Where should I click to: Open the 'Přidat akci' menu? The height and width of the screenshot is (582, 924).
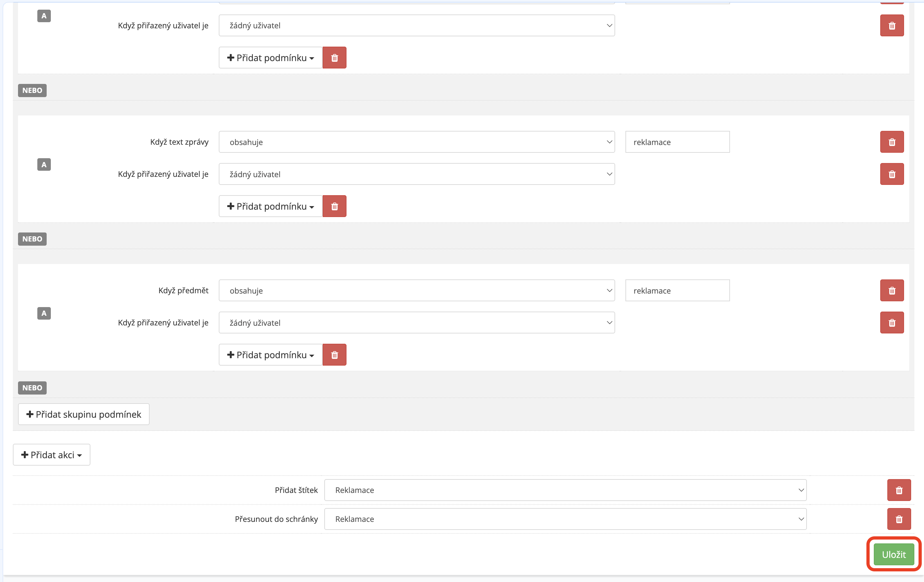[x=51, y=455]
